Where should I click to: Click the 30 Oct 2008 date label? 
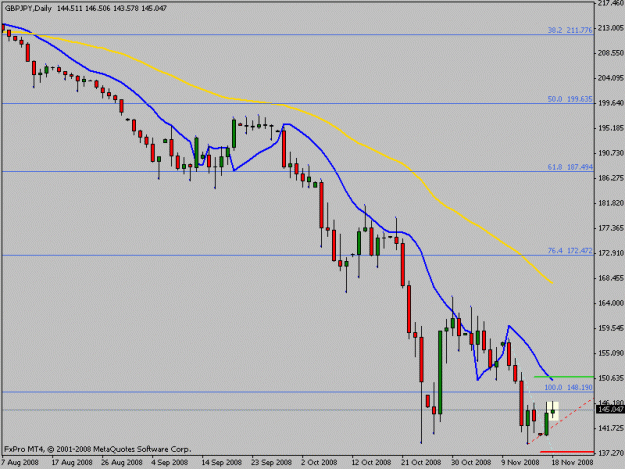[471, 463]
